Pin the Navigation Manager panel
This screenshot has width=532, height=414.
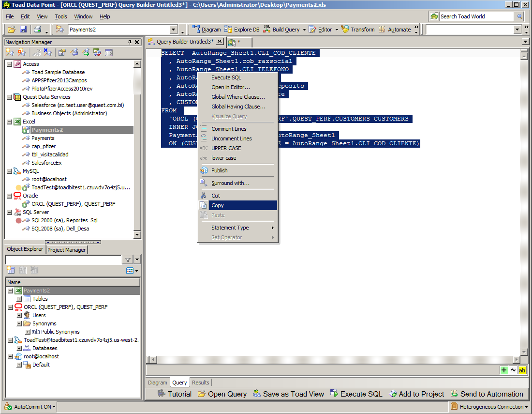[x=130, y=42]
